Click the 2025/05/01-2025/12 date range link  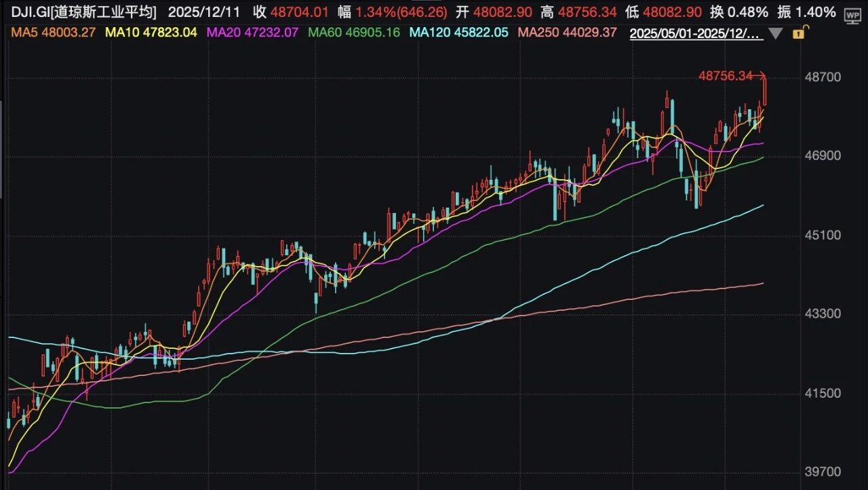(696, 33)
